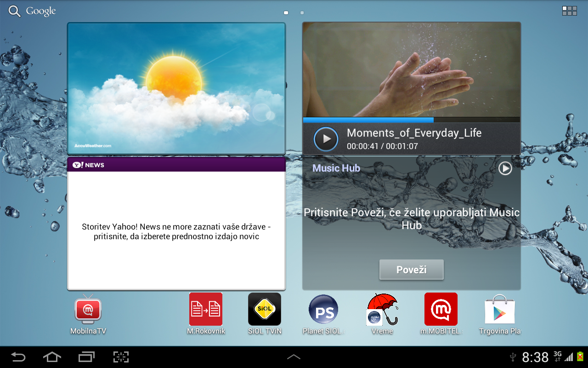Tap the Yahoo! News header

coord(176,165)
